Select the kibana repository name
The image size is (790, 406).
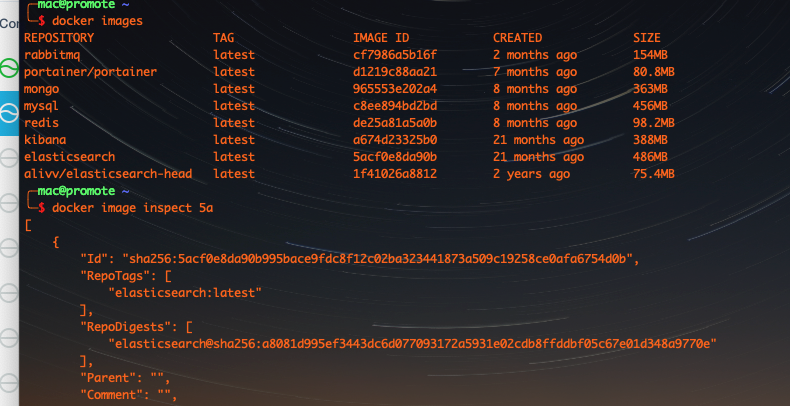(x=45, y=140)
